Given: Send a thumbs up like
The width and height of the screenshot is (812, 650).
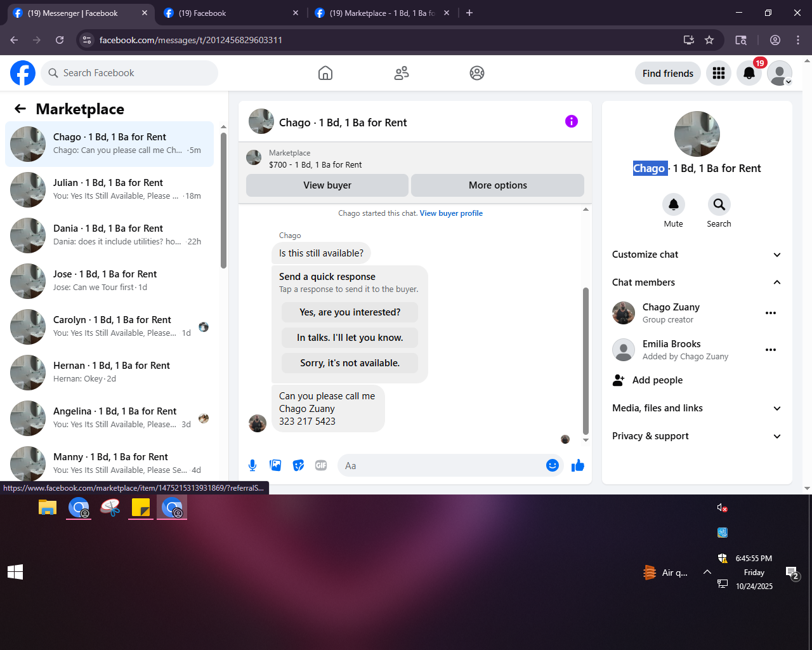Looking at the screenshot, I should coord(578,466).
